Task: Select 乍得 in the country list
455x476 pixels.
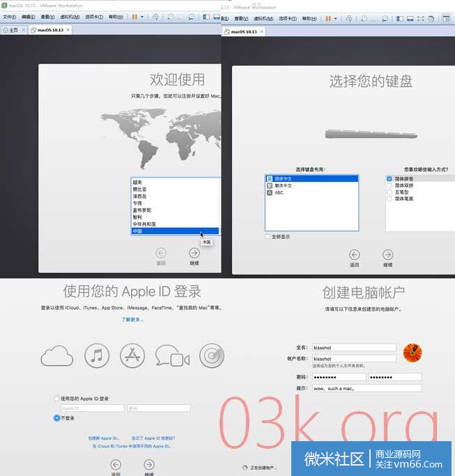Action: coord(175,203)
